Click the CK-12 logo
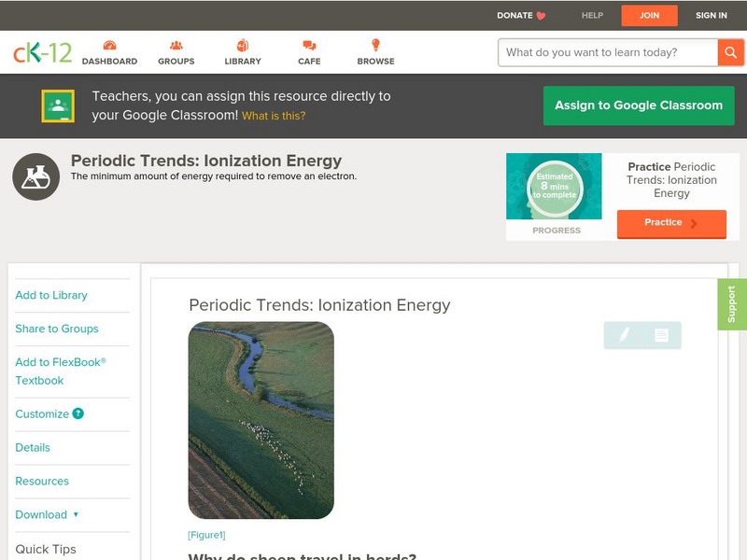The image size is (747, 560). pyautogui.click(x=42, y=52)
